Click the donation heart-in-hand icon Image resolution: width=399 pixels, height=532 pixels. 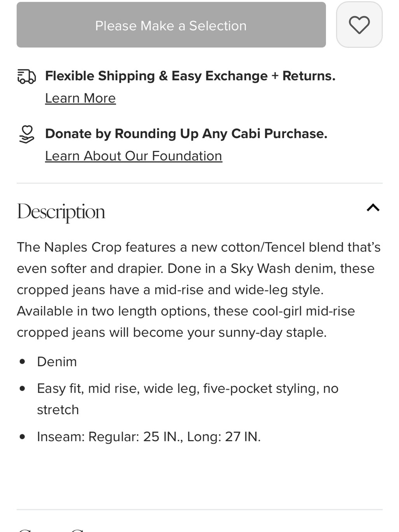tap(27, 134)
